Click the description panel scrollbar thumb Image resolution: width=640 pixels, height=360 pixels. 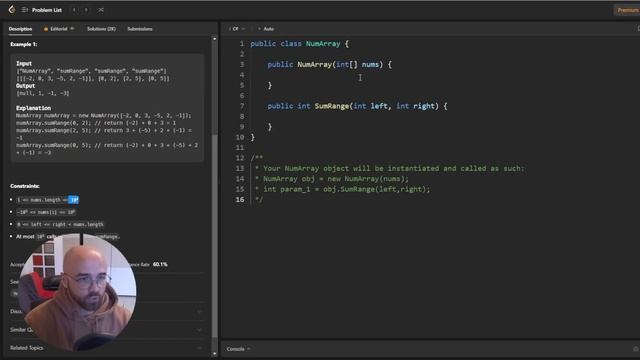(215, 235)
